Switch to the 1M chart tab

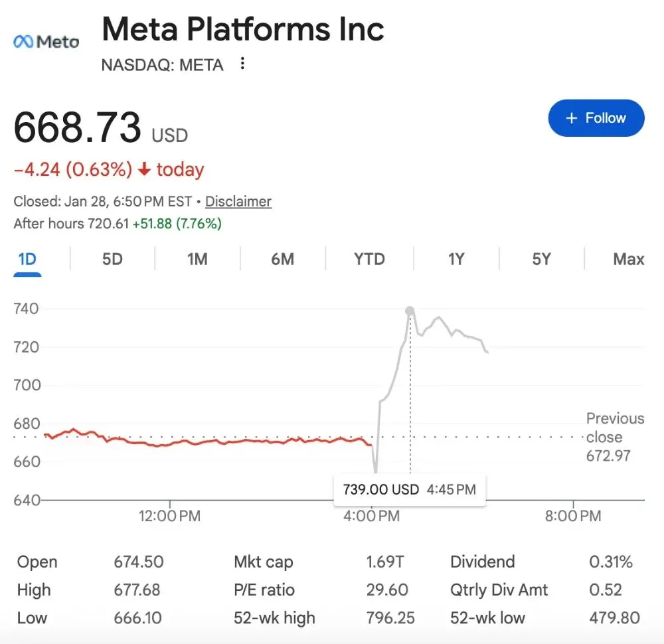(197, 259)
